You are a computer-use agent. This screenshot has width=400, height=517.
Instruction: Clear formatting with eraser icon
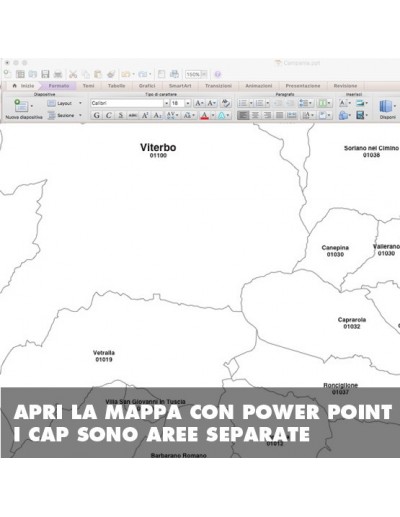226,103
